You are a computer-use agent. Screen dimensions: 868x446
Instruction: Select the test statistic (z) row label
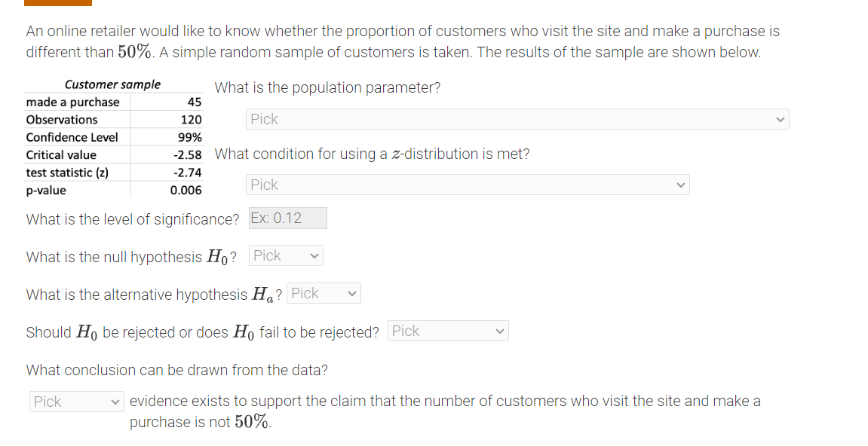coord(67,173)
